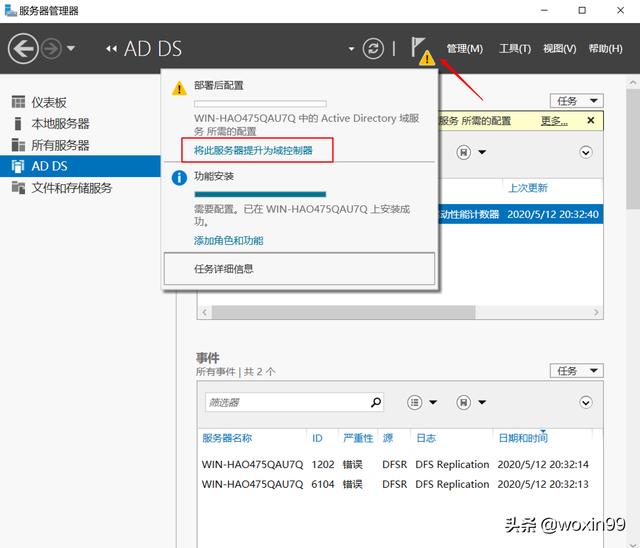Select event row with ID 1202

tap(395, 464)
